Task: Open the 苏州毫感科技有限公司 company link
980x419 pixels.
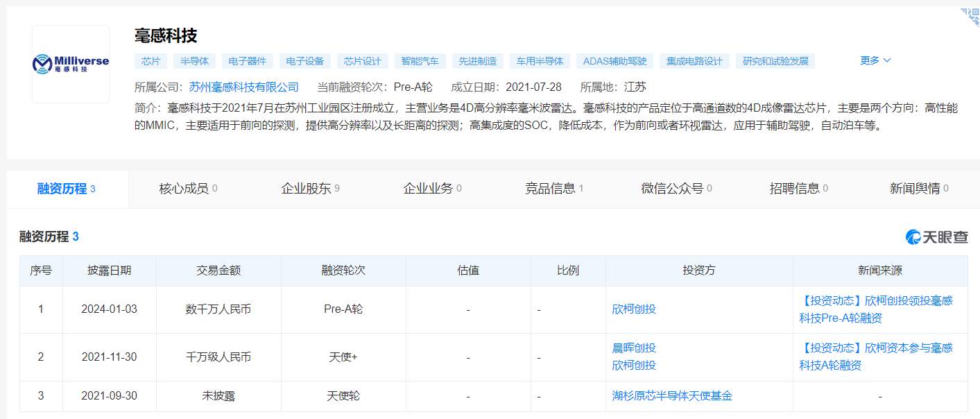Action: click(x=244, y=87)
